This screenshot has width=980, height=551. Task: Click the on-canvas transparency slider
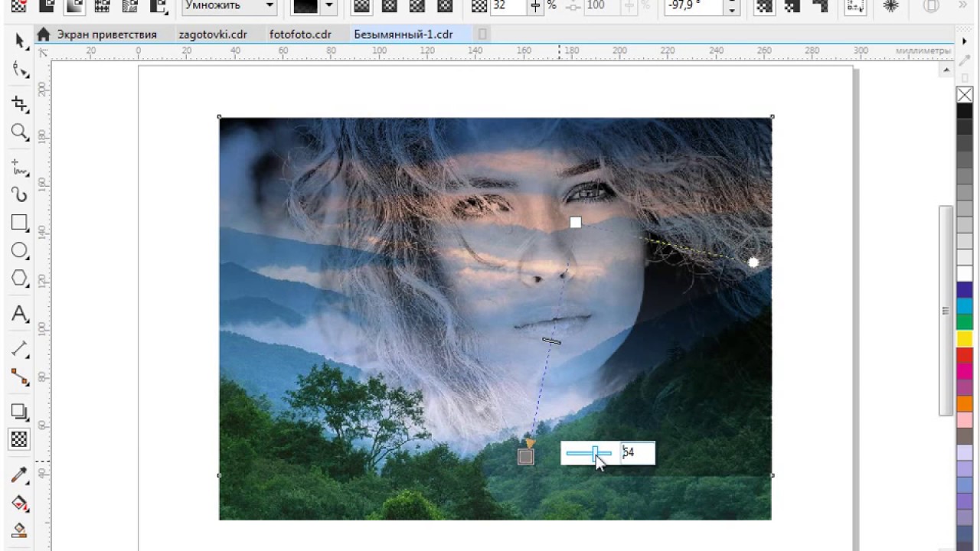pos(589,453)
